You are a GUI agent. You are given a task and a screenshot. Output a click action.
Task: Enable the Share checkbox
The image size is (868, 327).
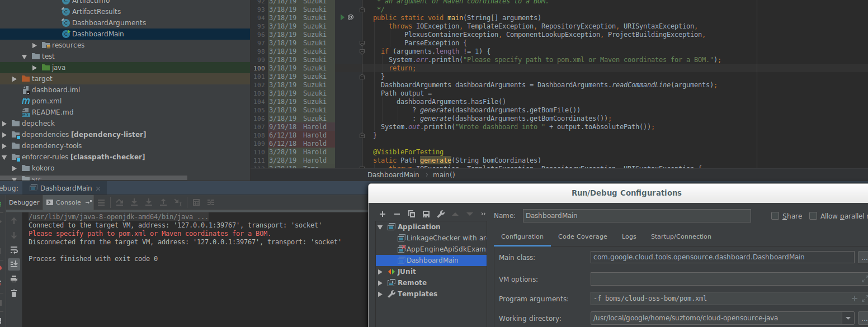775,215
